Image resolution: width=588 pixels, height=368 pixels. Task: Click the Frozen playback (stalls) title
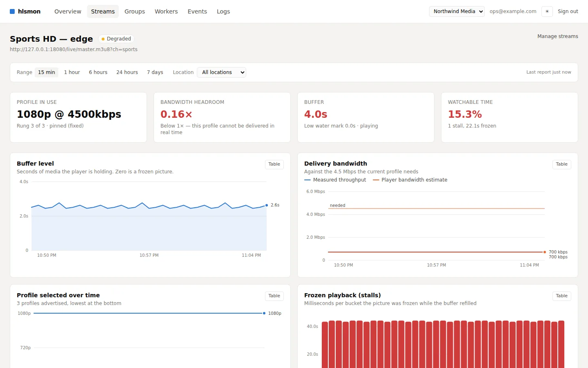(x=343, y=295)
